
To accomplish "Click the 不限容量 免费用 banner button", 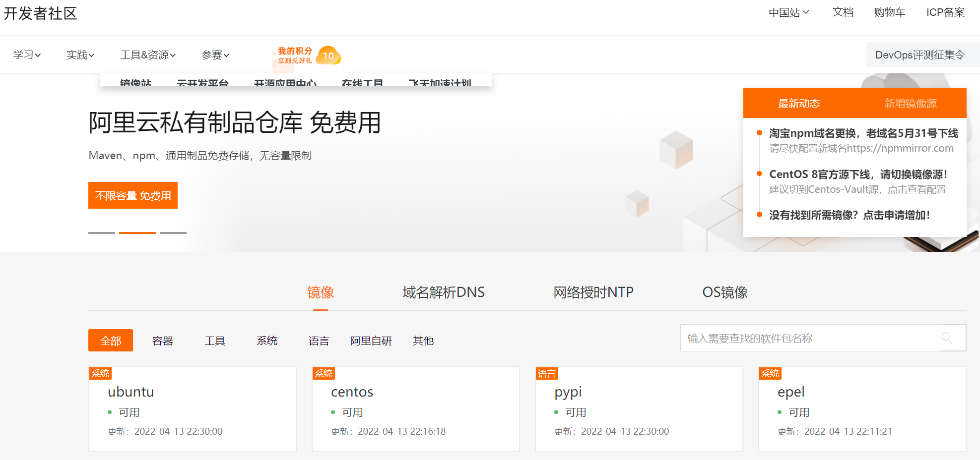I will 133,195.
